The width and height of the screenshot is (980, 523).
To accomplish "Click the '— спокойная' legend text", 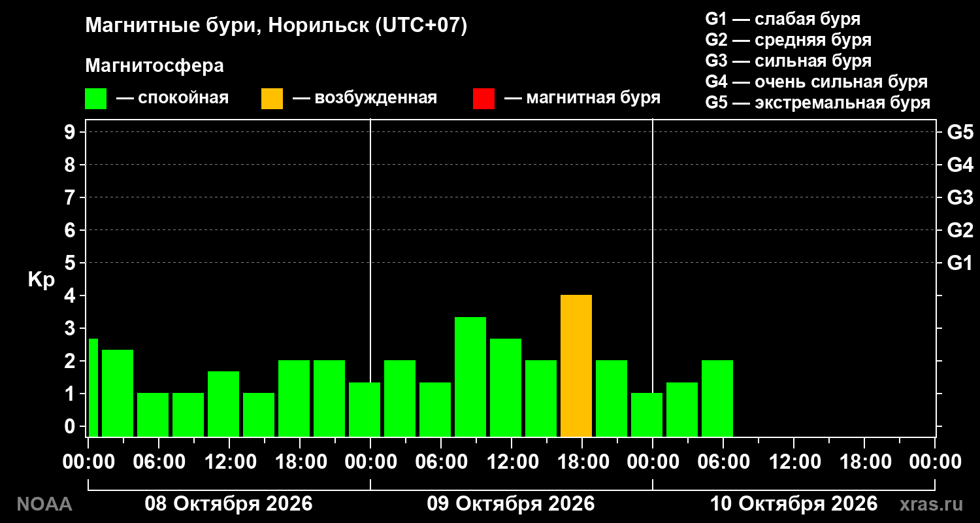I will coord(172,99).
